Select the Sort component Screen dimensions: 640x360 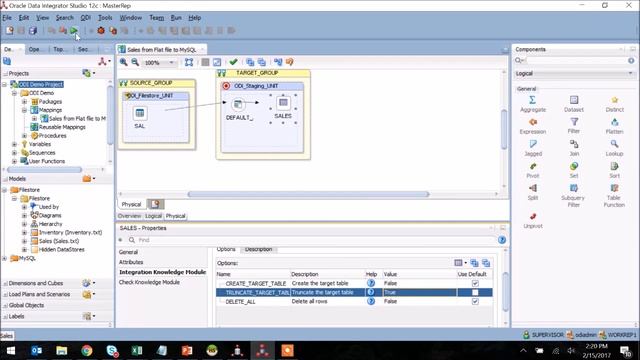pyautogui.click(x=614, y=170)
